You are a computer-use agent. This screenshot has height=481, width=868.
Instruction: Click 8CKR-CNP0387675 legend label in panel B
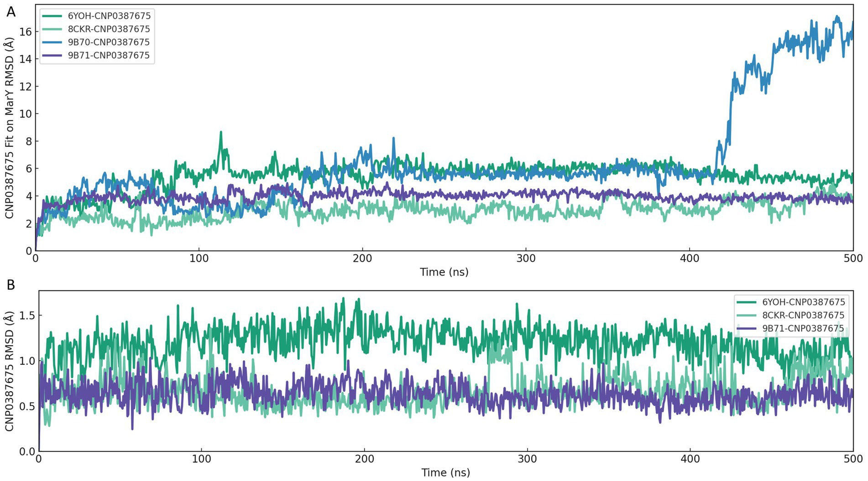pyautogui.click(x=803, y=315)
